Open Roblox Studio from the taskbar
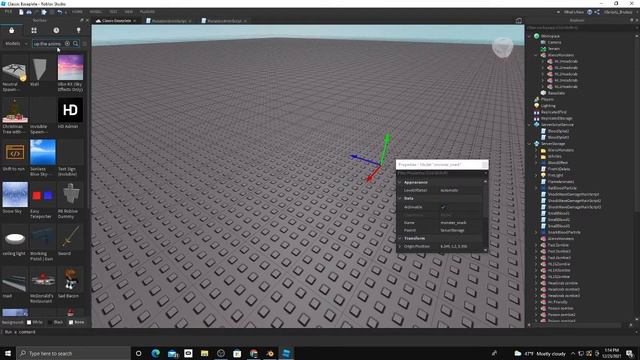Screen dimensions: 640x360 [286, 353]
